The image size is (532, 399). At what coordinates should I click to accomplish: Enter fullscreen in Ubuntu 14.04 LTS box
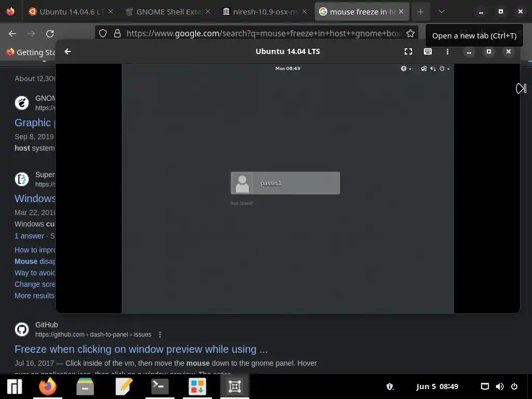tap(408, 51)
